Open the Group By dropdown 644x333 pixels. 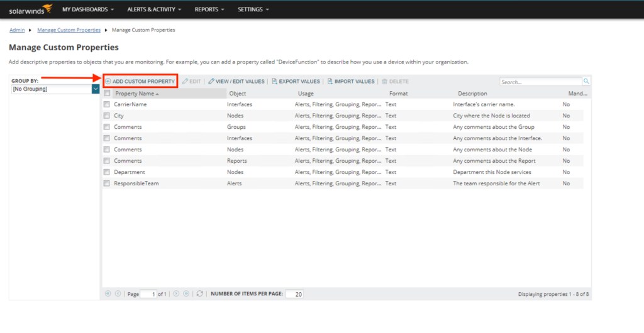click(95, 89)
